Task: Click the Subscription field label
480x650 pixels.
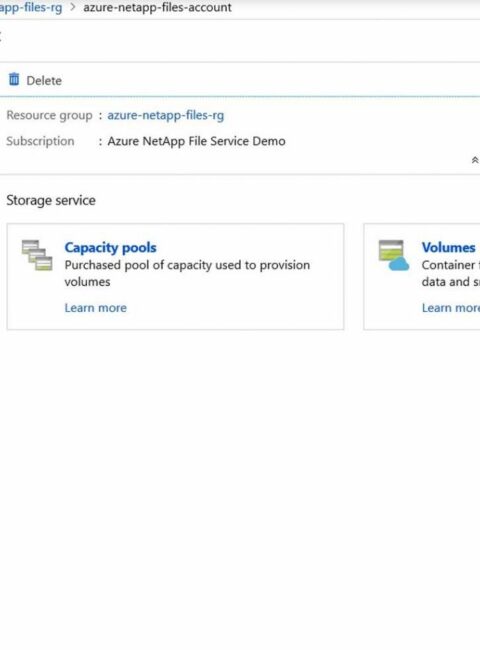Action: point(40,141)
